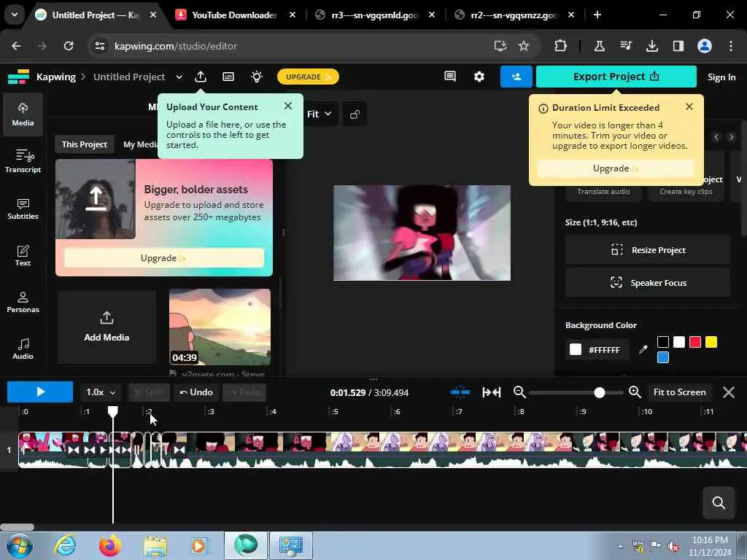Viewport: 747px width, 560px height.
Task: Click the subtitles icon in top bar
Action: pyautogui.click(x=228, y=77)
